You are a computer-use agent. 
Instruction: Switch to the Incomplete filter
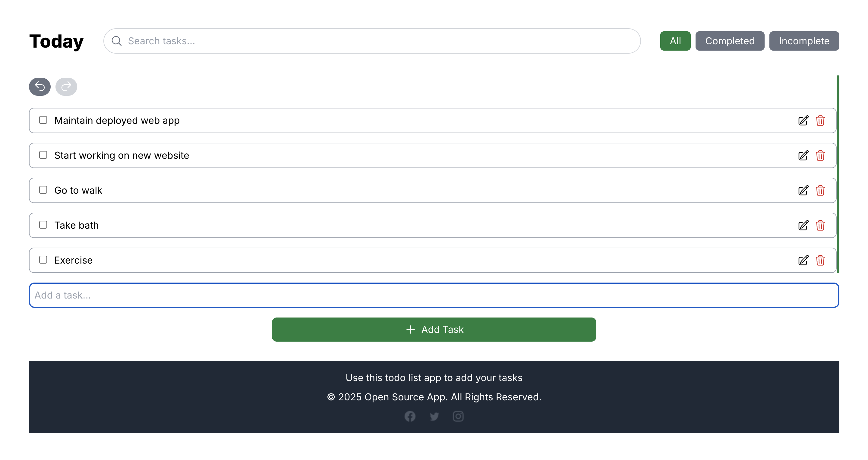(804, 41)
